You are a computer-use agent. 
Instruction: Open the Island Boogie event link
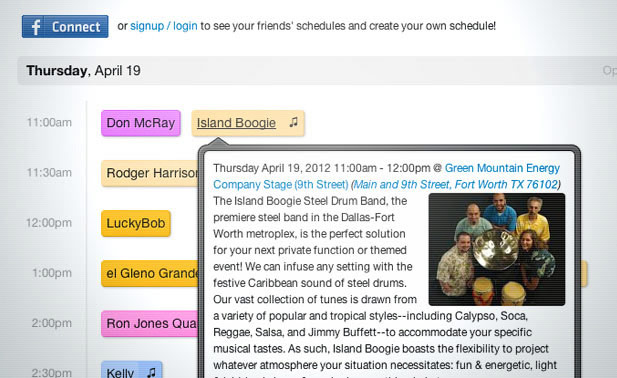click(x=236, y=123)
